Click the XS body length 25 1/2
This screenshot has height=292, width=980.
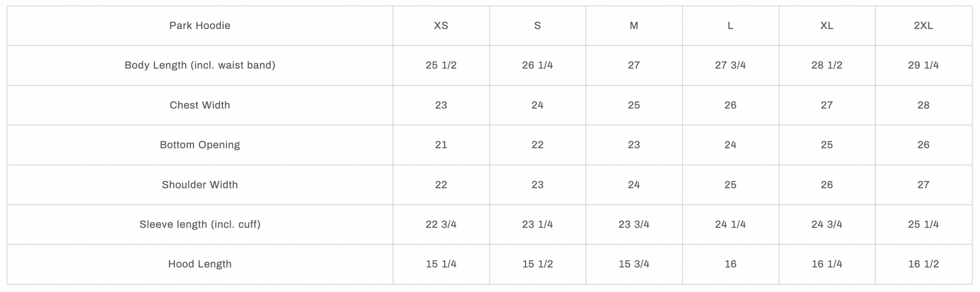[x=441, y=65]
